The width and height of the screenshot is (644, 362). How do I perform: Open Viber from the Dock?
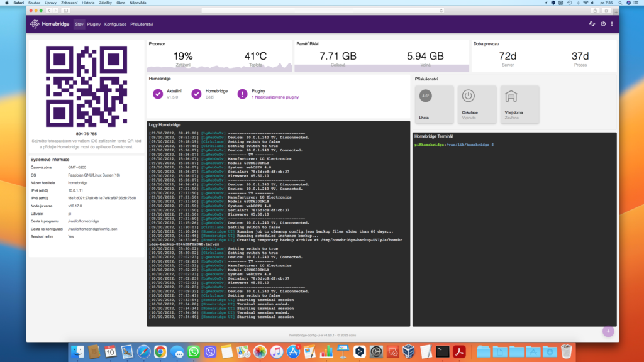coord(210,352)
